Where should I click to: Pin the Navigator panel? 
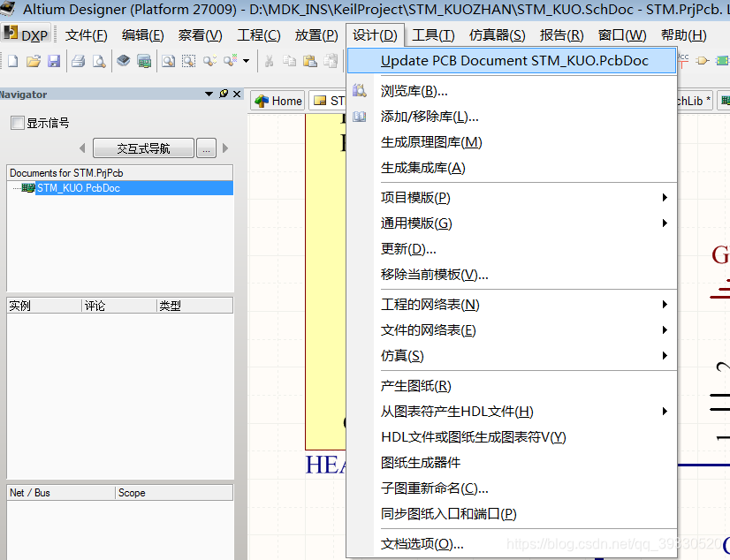point(224,95)
